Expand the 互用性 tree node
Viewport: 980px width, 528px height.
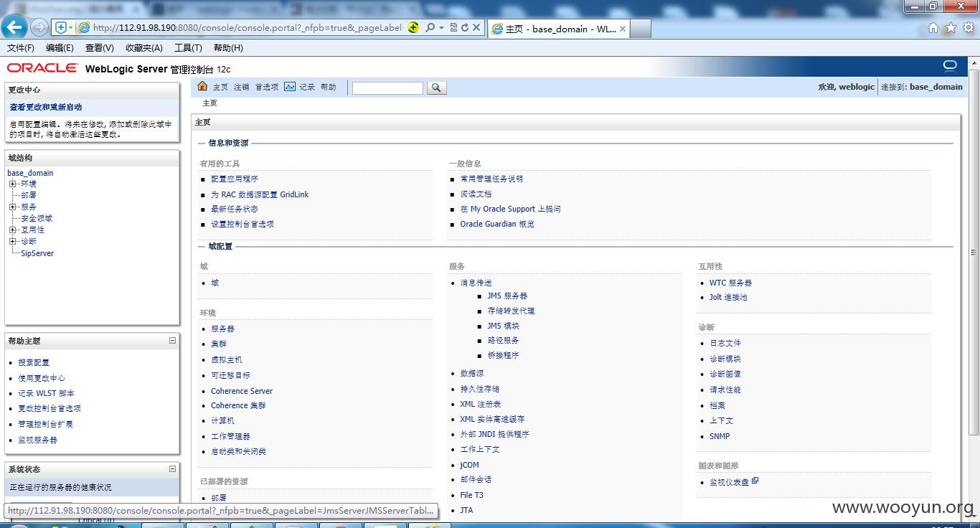(13, 230)
